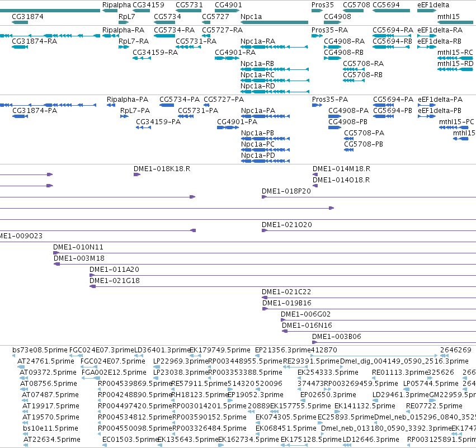Click the Npc1a-PD coding region glyph
The height and width of the screenshot is (448, 476).
(265, 161)
